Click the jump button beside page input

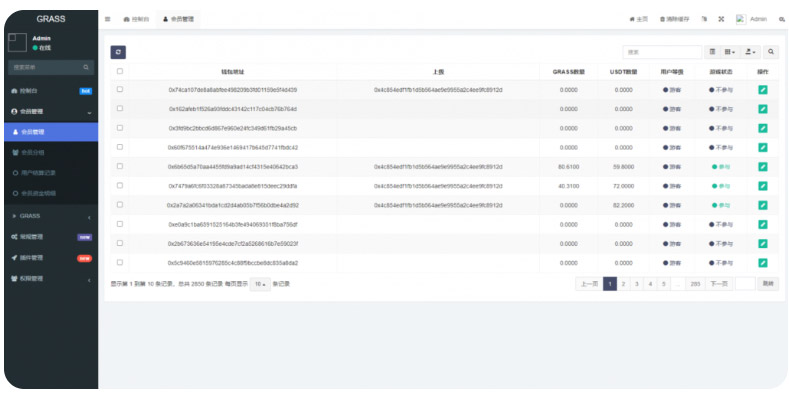(768, 284)
